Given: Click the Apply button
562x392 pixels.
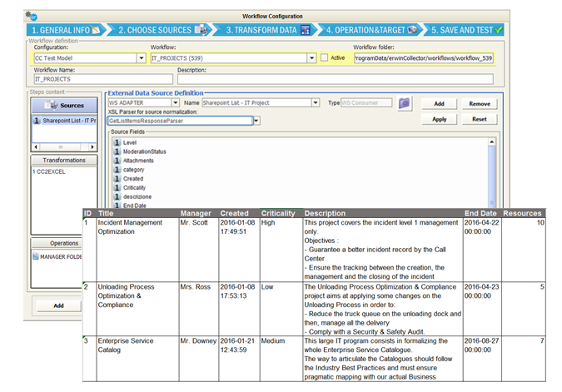Looking at the screenshot, I should click(439, 119).
